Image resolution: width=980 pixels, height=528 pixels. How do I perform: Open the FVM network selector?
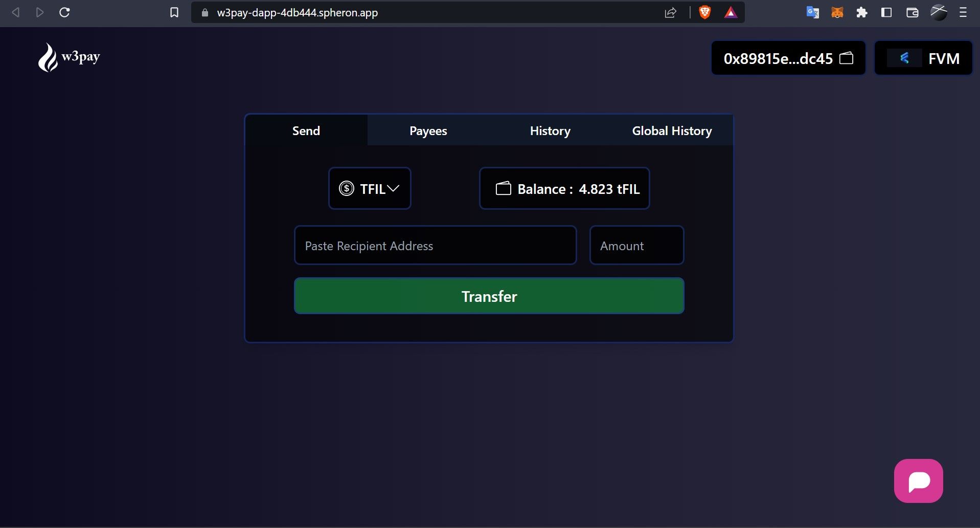pyautogui.click(x=923, y=58)
